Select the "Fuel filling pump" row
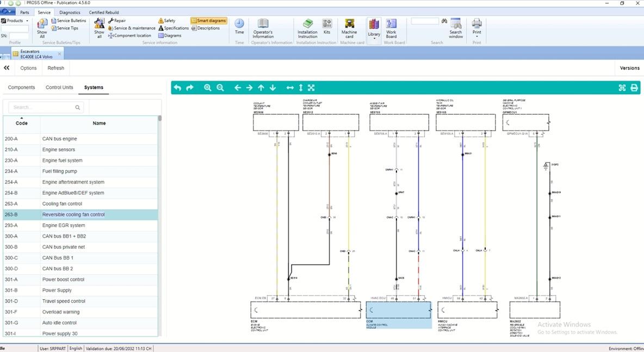 pos(81,171)
